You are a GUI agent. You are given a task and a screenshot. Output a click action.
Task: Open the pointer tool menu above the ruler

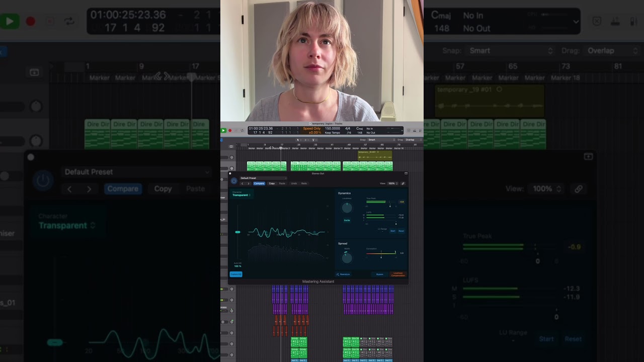coord(298,140)
